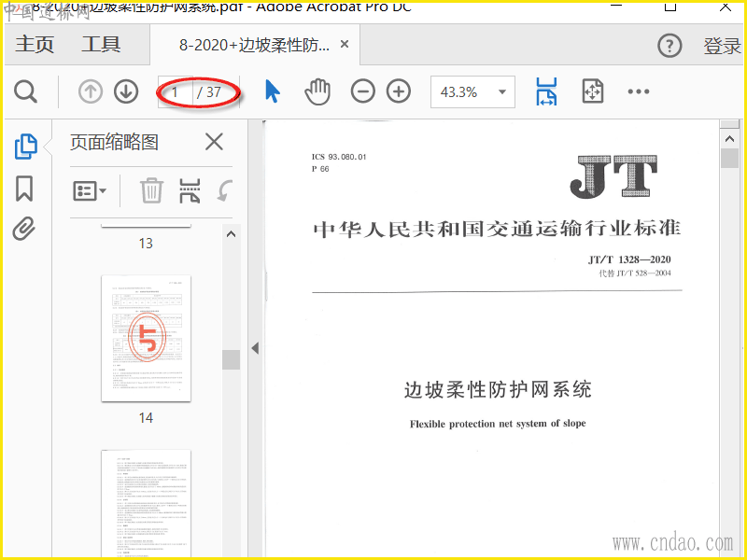Click the current page number field
This screenshot has height=560, width=747.
coord(176,91)
